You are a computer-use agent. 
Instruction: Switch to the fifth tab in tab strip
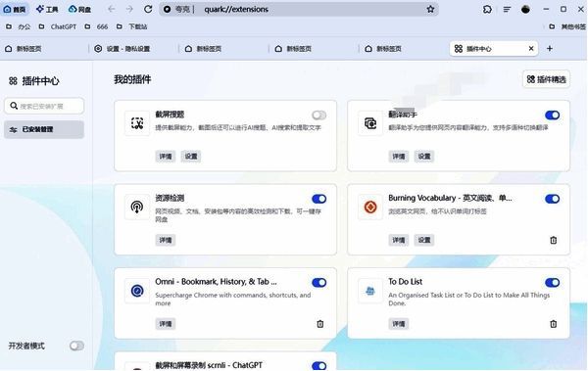tap(403, 49)
